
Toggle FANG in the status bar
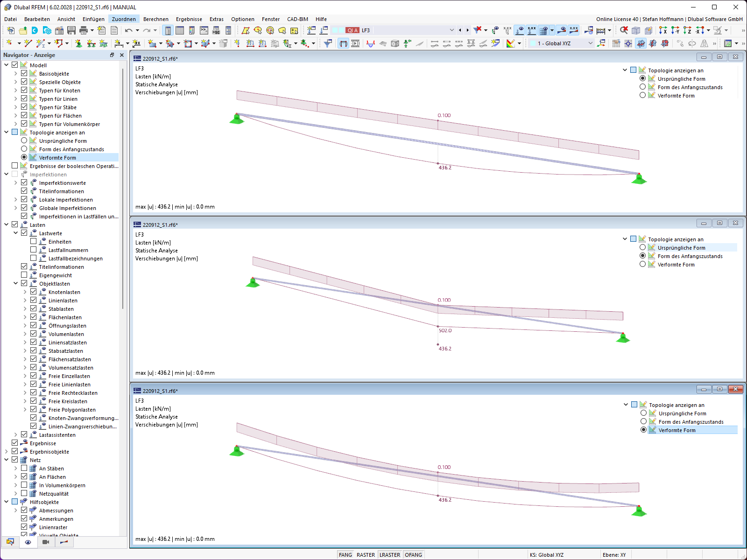click(345, 555)
